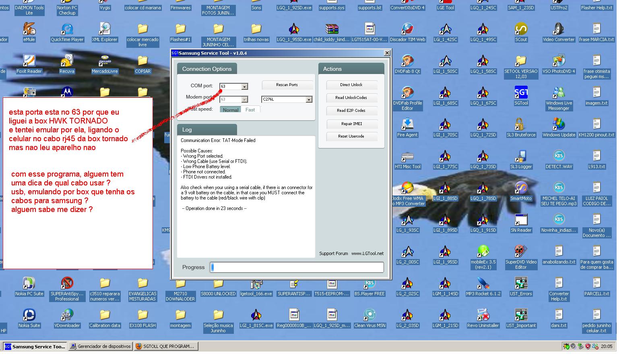Open the USTPro2 desktop icon

coord(559,5)
